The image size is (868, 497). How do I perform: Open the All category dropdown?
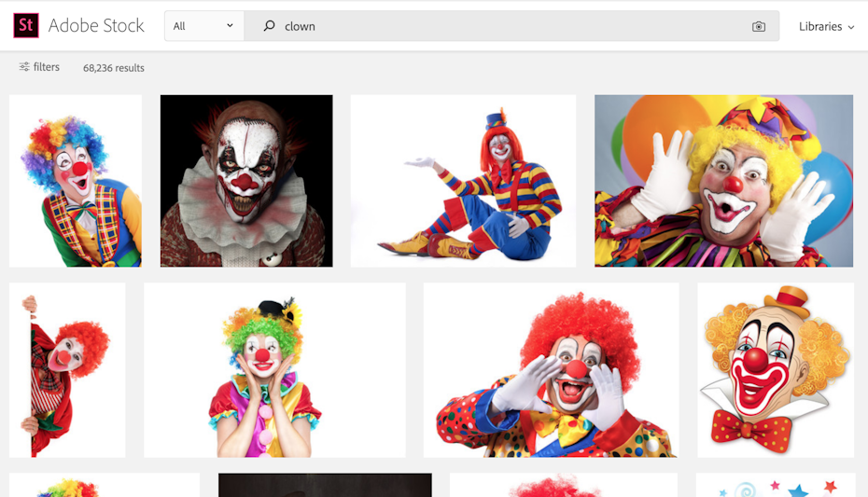[203, 26]
